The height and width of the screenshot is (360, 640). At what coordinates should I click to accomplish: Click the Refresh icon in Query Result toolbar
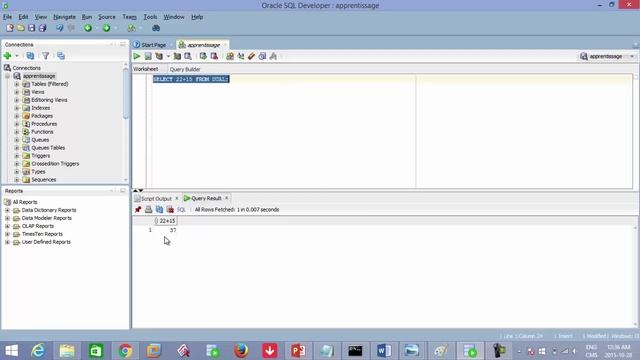[159, 209]
